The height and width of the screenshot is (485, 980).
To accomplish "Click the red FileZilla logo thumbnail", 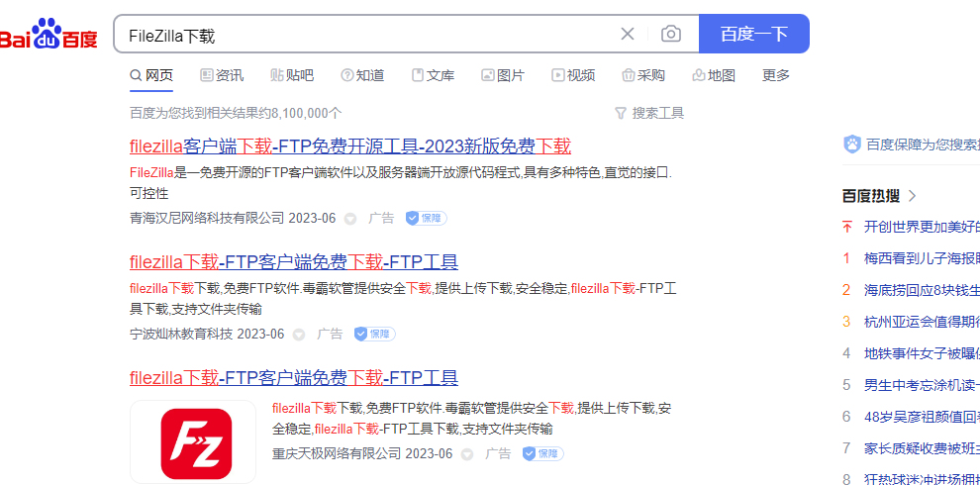I will 196,442.
